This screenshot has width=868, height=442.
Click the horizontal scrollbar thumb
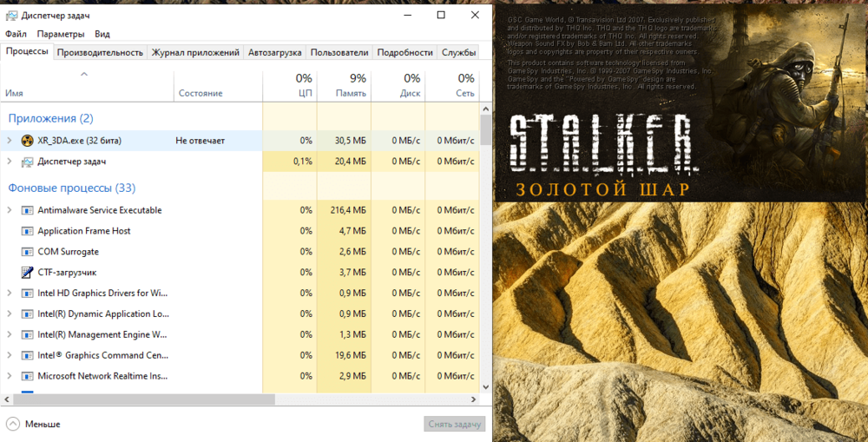pos(144,399)
